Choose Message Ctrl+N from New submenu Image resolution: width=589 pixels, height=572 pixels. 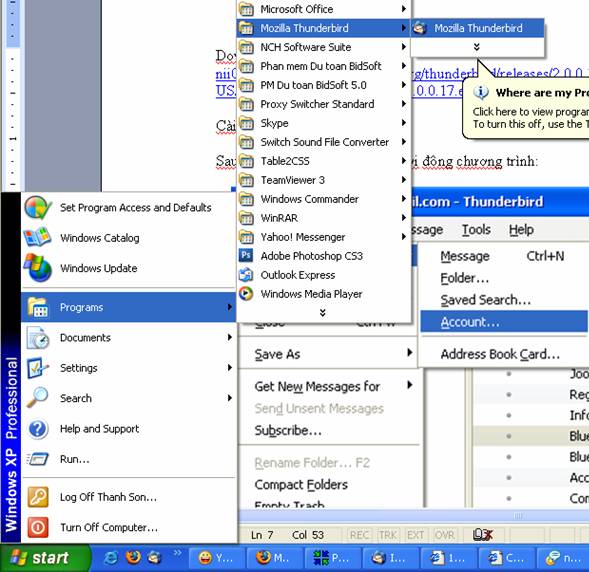504,256
